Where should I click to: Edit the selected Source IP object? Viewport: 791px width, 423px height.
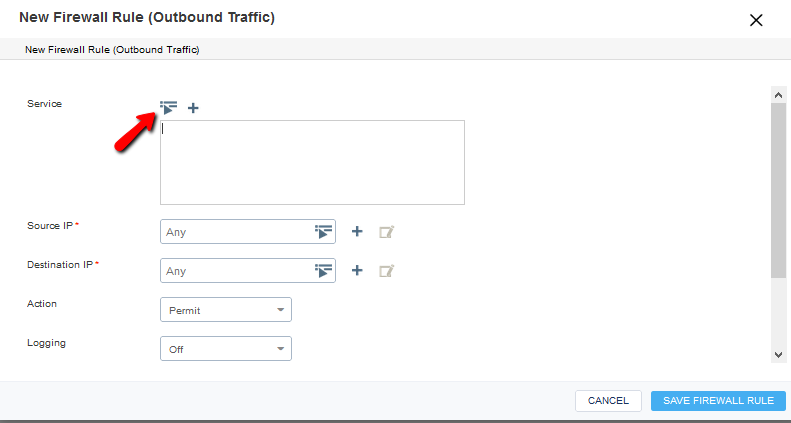tap(386, 232)
